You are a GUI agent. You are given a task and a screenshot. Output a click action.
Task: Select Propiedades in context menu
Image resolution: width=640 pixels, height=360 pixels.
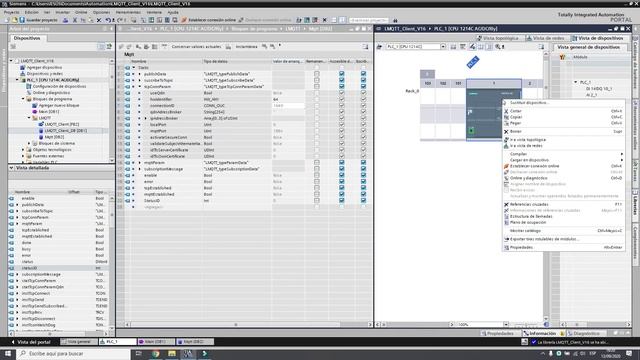[x=522, y=247]
